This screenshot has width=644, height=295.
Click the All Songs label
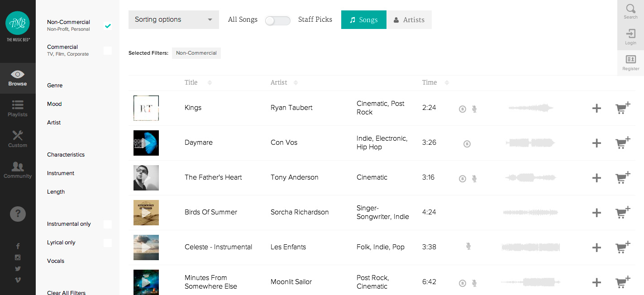pyautogui.click(x=243, y=19)
